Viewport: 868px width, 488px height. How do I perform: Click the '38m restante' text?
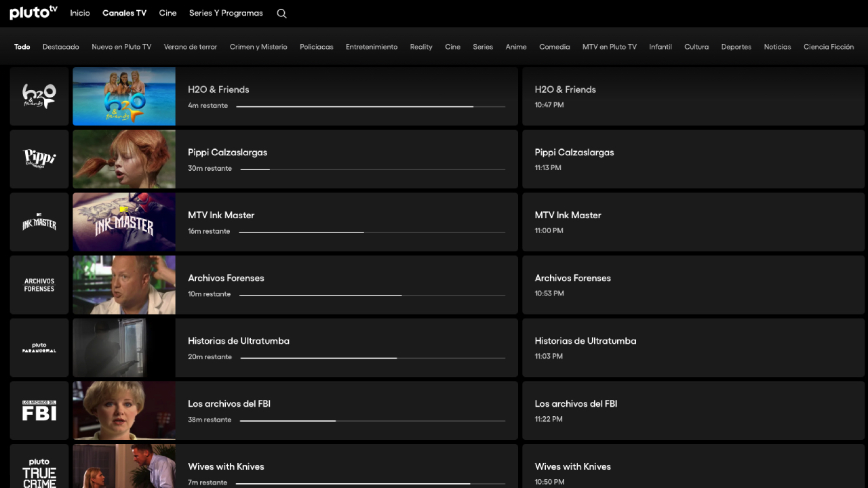pyautogui.click(x=210, y=420)
